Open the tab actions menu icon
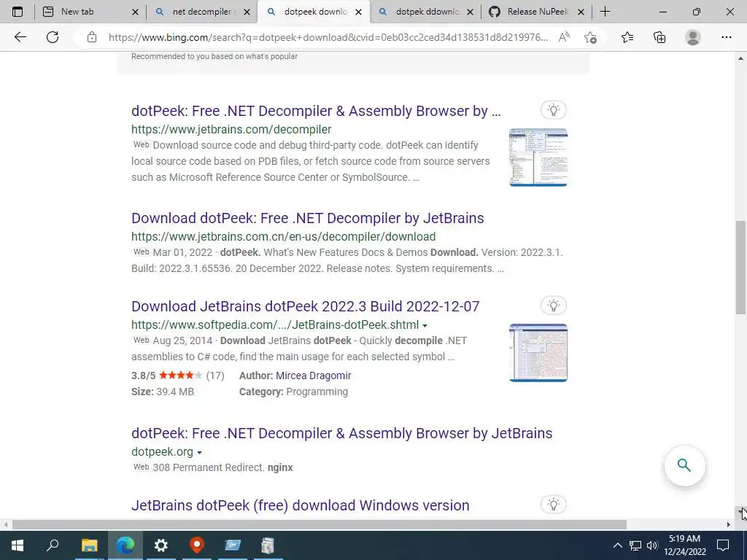 [x=18, y=12]
